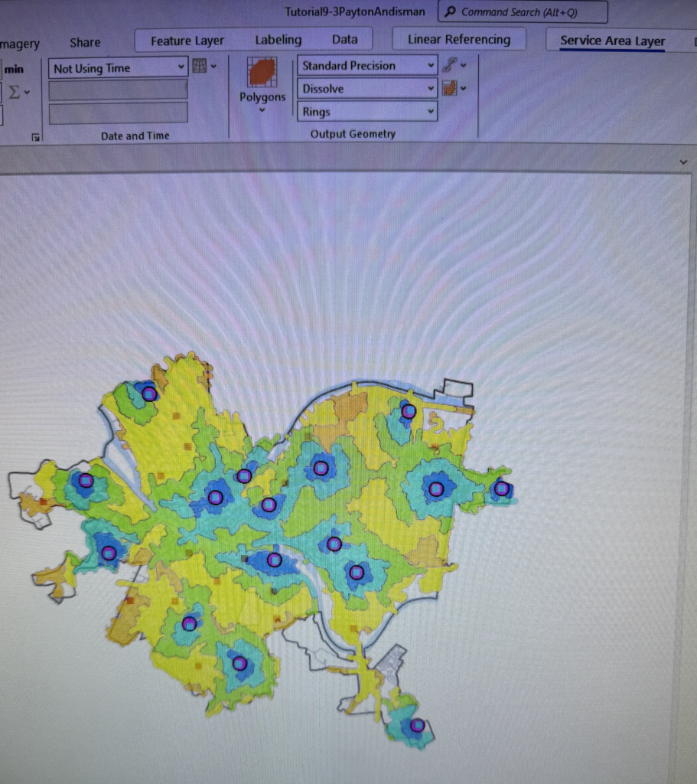Toggle the Not Using Time option
The image size is (697, 784).
point(116,67)
